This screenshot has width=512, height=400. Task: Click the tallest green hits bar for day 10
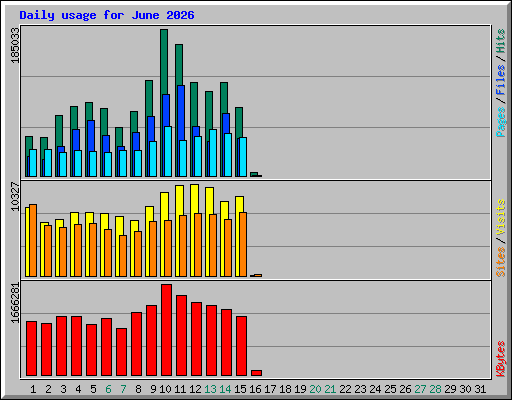[164, 62]
